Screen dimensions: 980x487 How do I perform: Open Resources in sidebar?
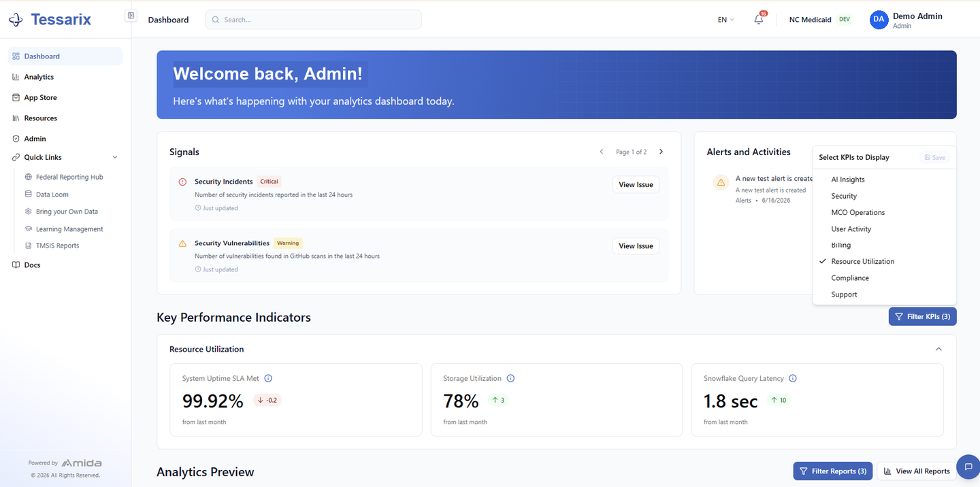tap(65, 118)
